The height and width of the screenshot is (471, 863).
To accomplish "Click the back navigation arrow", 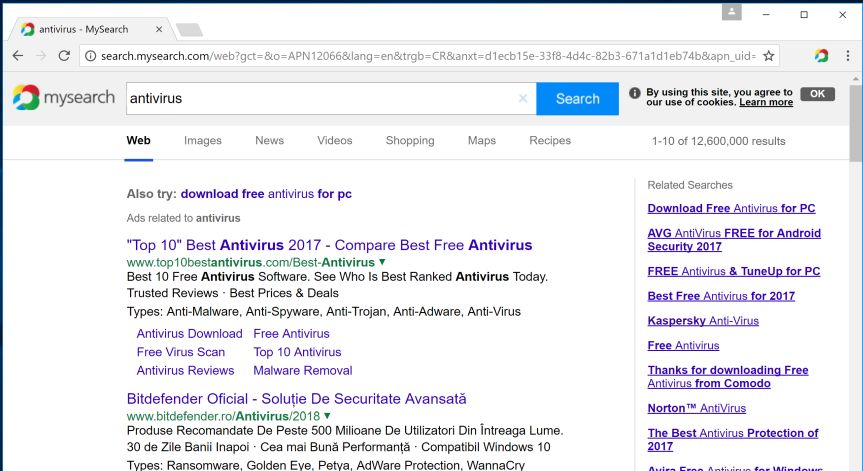I will [16, 56].
